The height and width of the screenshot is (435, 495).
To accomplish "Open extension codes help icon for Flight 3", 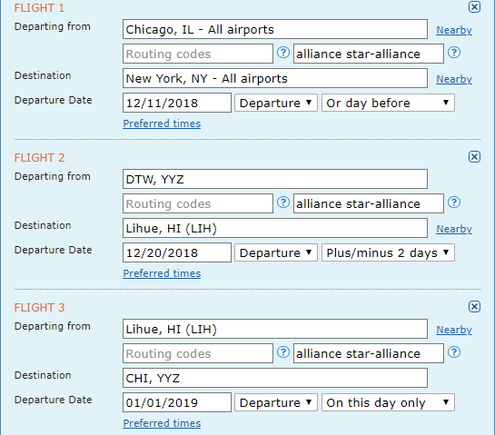I will point(454,352).
